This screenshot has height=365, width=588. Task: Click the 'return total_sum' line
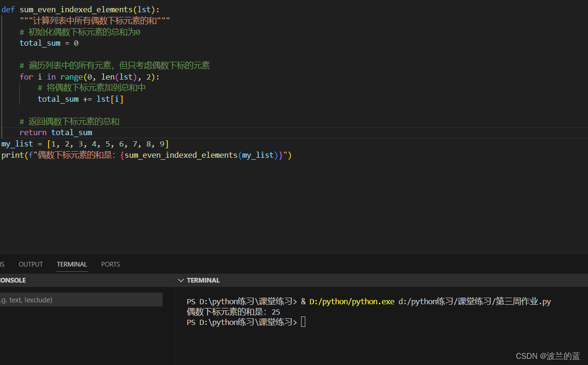tap(56, 132)
